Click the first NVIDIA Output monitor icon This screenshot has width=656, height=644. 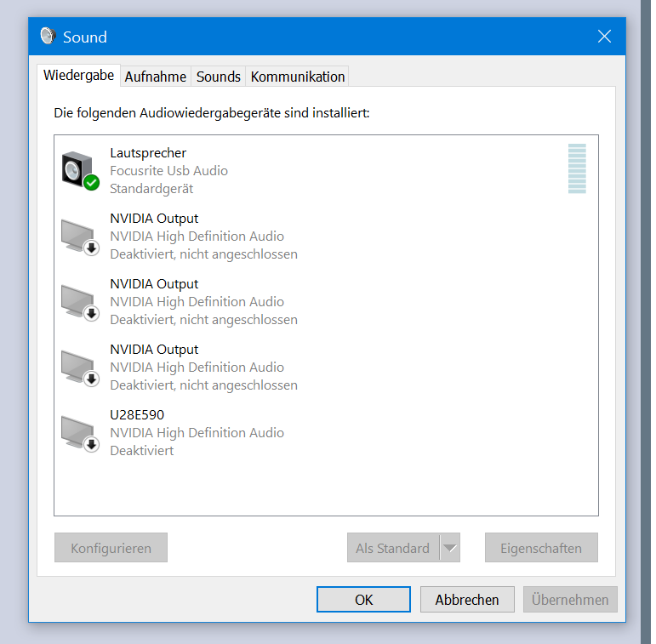(80, 236)
